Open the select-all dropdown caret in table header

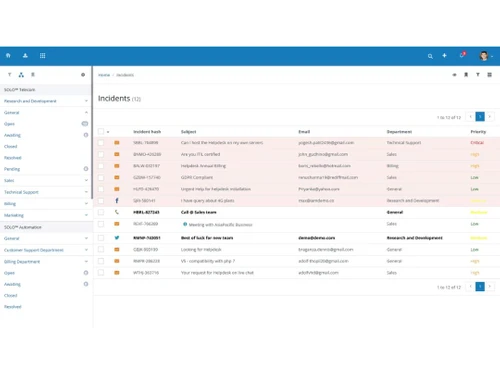pos(108,132)
